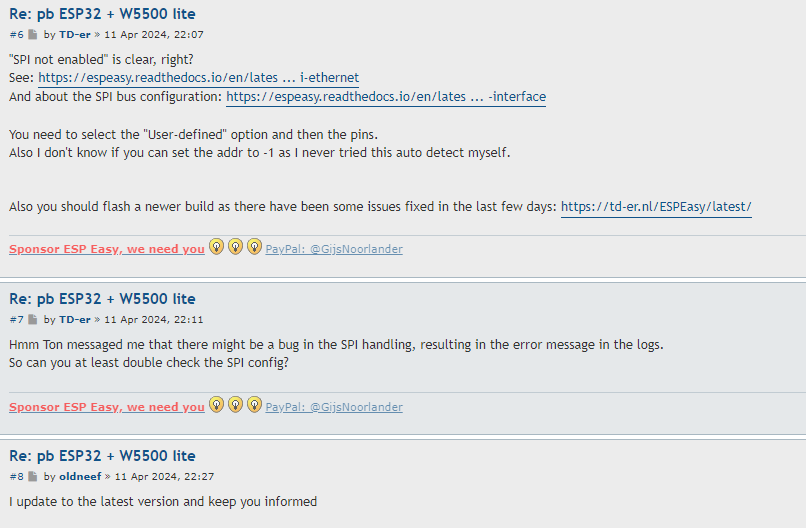Click first lightbulb icon in post #6 signature
This screenshot has height=528, width=806.
coord(216,247)
